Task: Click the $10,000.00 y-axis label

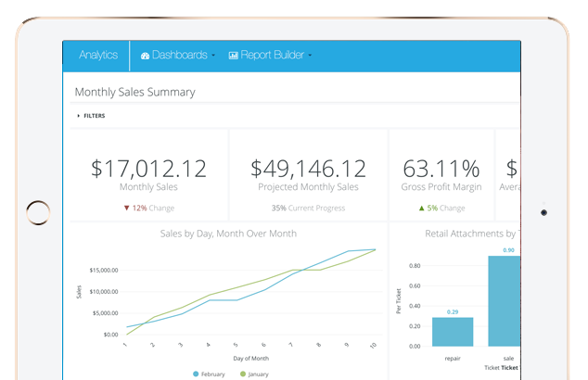Action: (104, 292)
